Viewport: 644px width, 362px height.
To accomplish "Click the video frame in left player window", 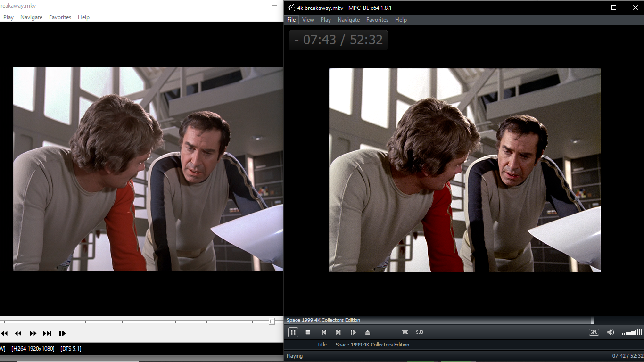I will coord(148,169).
